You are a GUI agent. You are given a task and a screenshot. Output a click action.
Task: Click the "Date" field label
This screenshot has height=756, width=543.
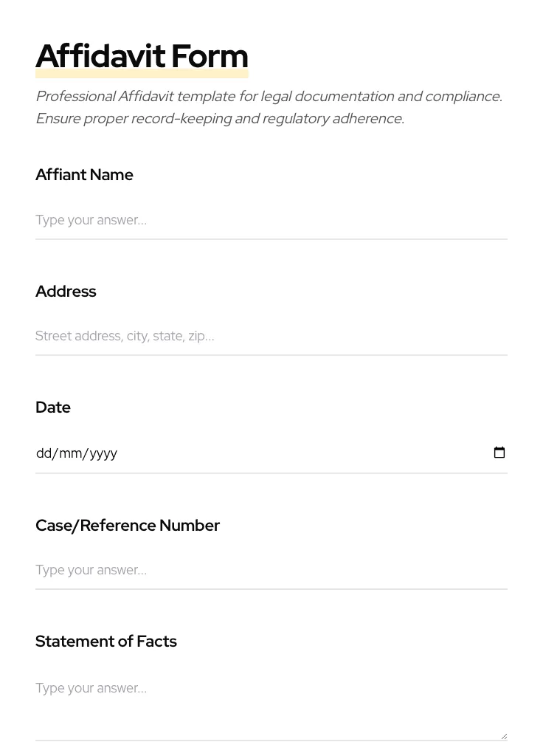[53, 408]
